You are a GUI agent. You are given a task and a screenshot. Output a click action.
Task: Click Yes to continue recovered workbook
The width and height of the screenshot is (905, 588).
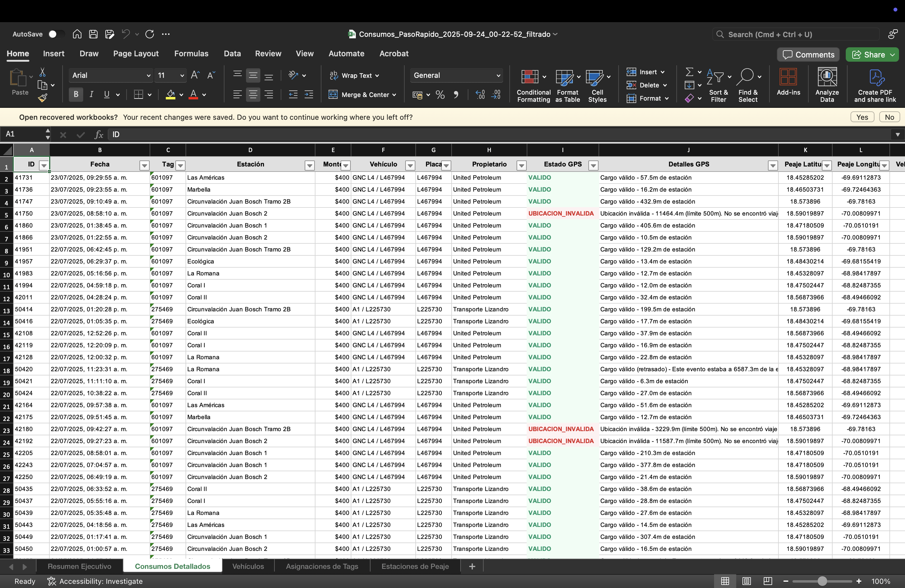862,117
